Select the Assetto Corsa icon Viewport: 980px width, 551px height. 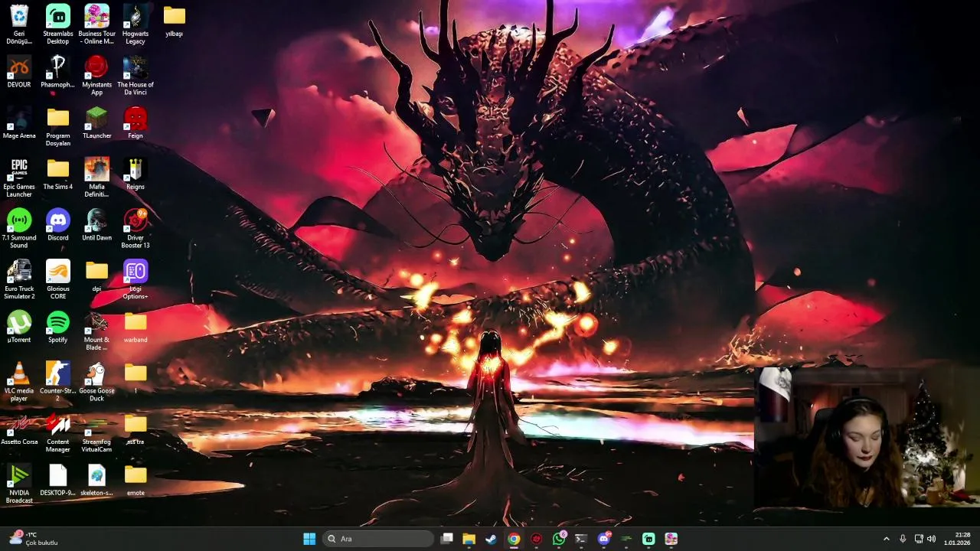coord(19,429)
